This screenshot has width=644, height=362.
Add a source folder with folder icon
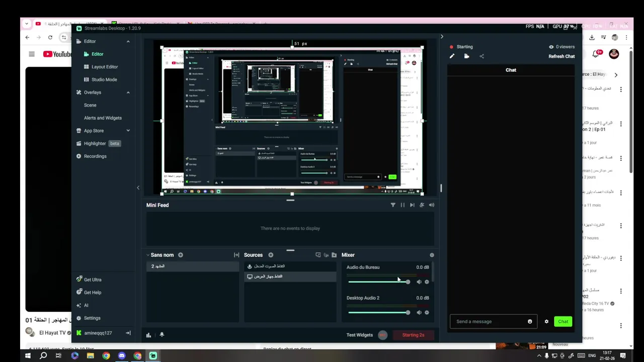click(334, 255)
